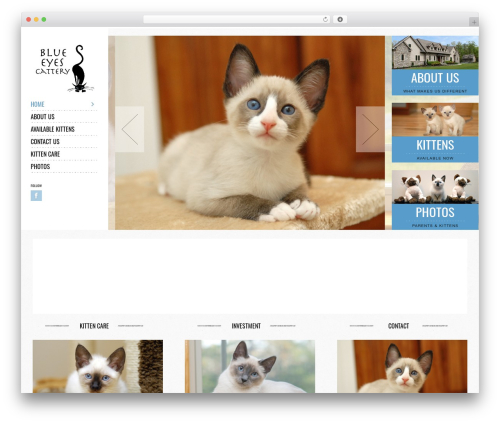Click the Kittens Available Now banner
The height and width of the screenshot is (423, 500).
pyautogui.click(x=435, y=149)
